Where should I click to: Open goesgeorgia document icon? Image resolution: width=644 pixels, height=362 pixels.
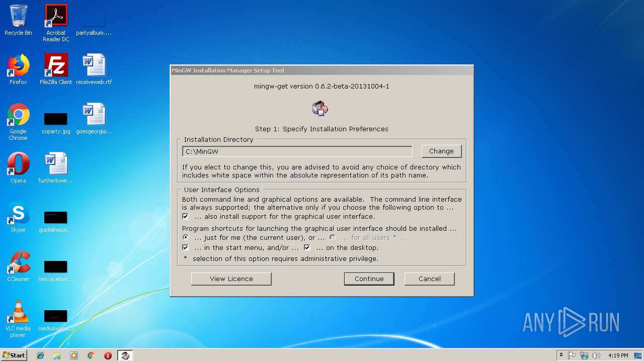(94, 119)
